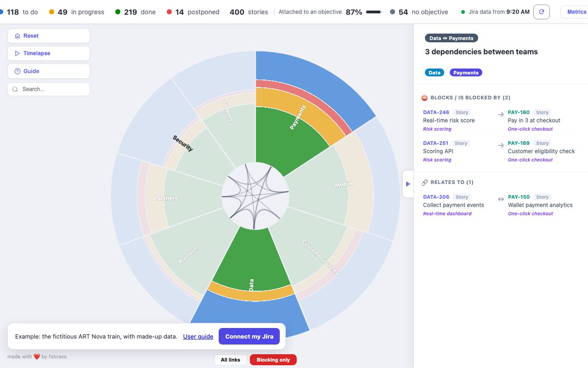
Task: Switch to All links filter
Action: (x=231, y=360)
